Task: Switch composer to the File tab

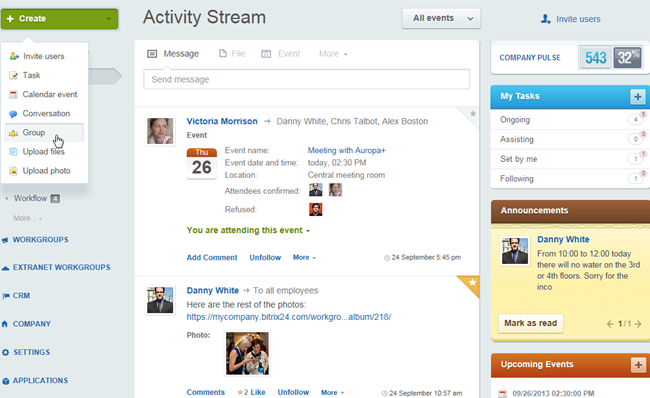Action: 232,54
